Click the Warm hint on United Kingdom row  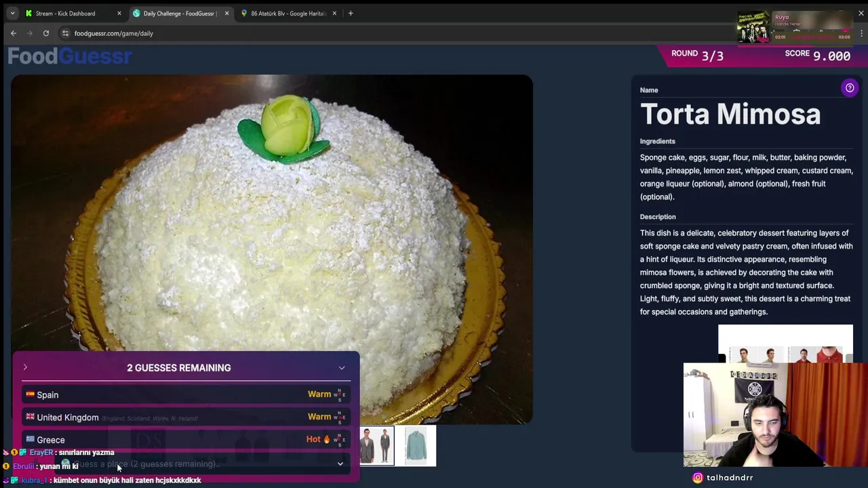(319, 417)
